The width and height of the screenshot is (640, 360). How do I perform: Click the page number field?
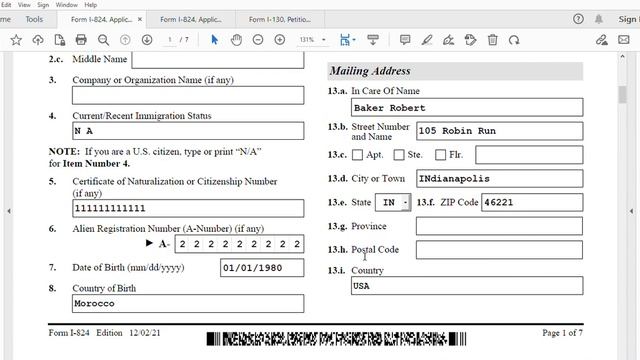click(170, 40)
